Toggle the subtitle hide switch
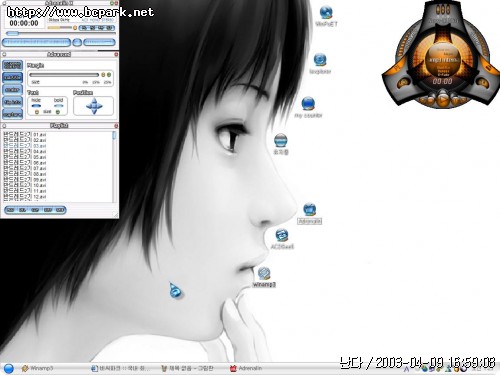 (x=36, y=106)
